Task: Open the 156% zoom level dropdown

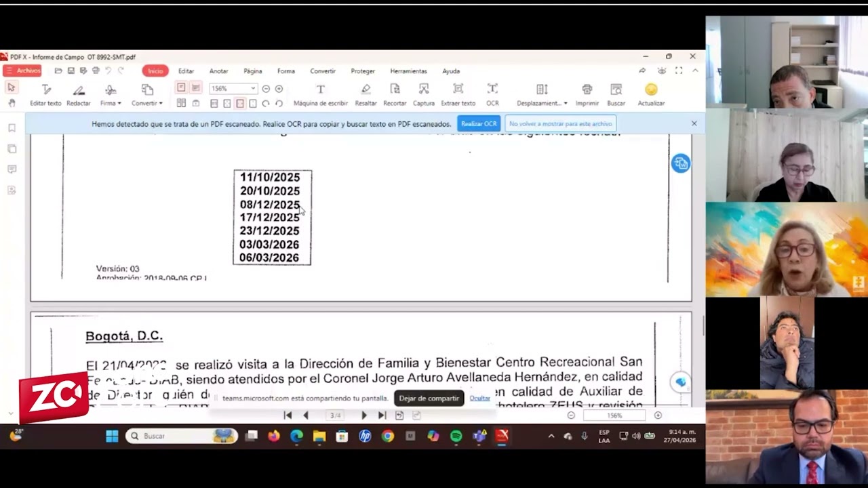Action: pos(253,89)
